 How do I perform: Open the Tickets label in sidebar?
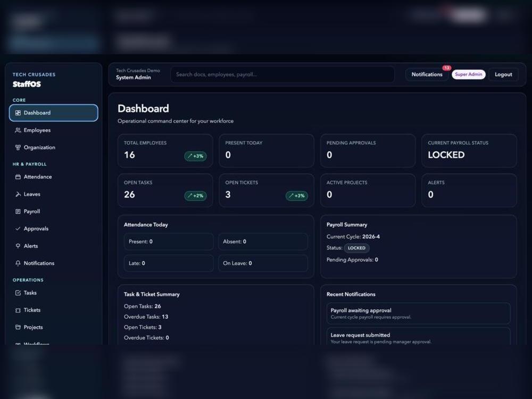32,310
